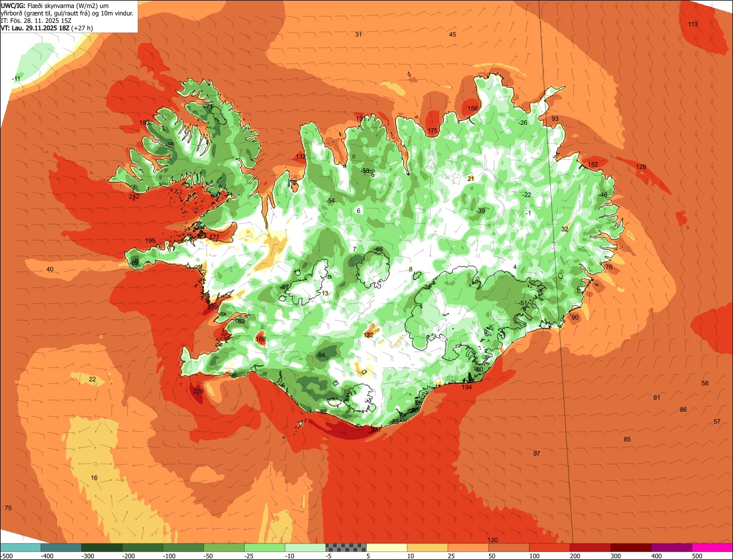Pick the darkest green legend swatch from -300 to -200
This screenshot has width=733, height=560.
point(101,547)
